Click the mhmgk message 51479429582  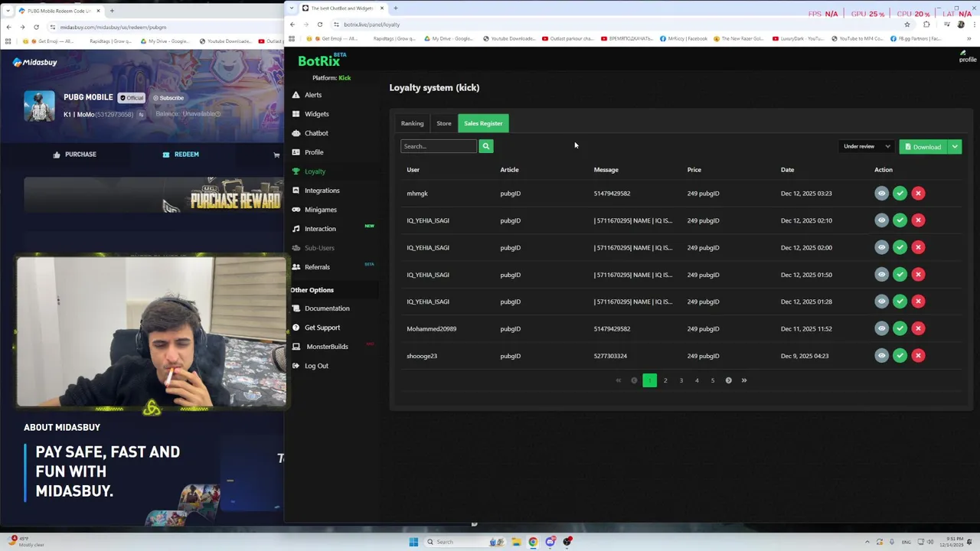(612, 194)
